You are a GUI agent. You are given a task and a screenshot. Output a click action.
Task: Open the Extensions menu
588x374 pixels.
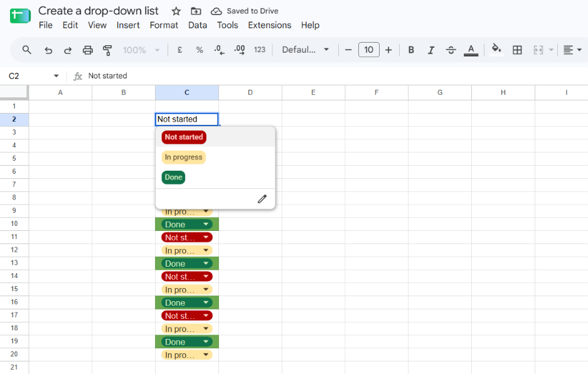270,25
